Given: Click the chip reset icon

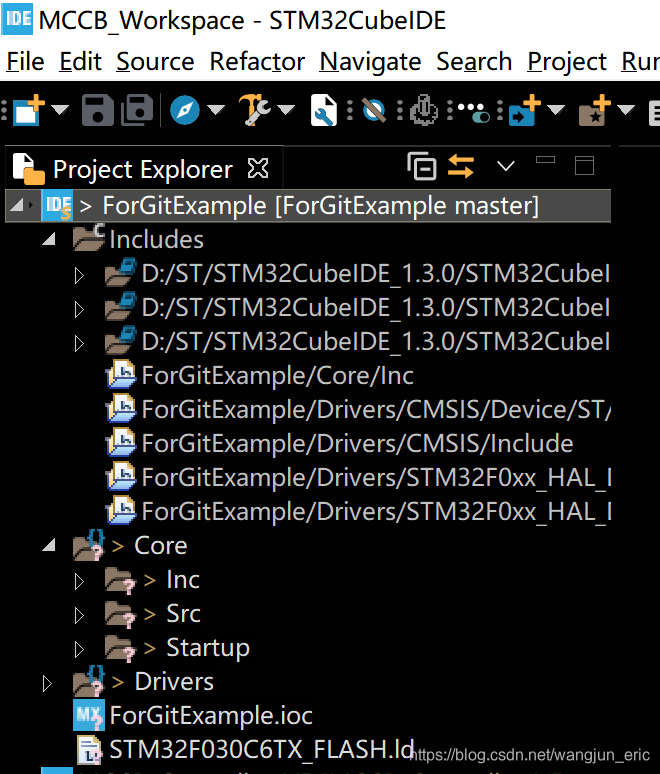Looking at the screenshot, I should coord(424,110).
